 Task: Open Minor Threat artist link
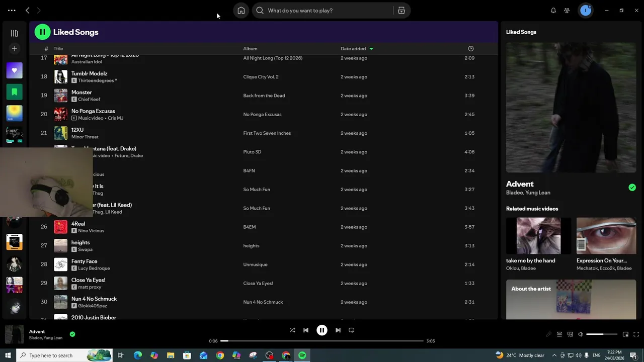point(85,137)
